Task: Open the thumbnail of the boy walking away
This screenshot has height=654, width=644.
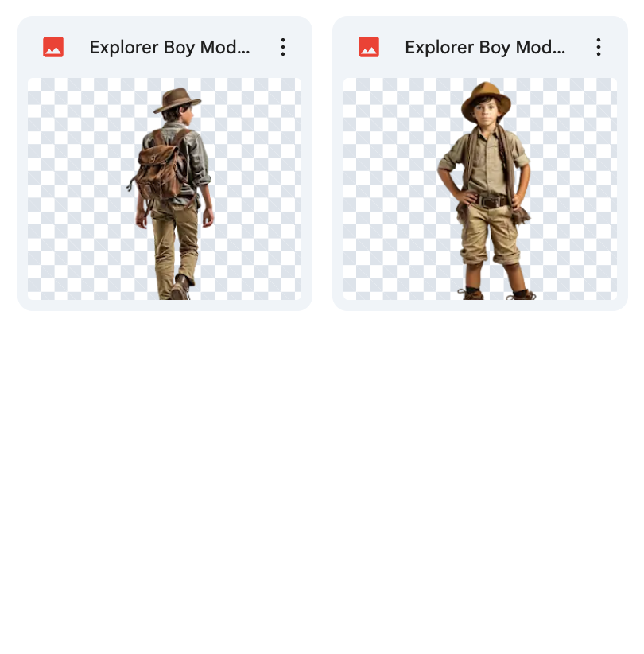Action: click(165, 189)
